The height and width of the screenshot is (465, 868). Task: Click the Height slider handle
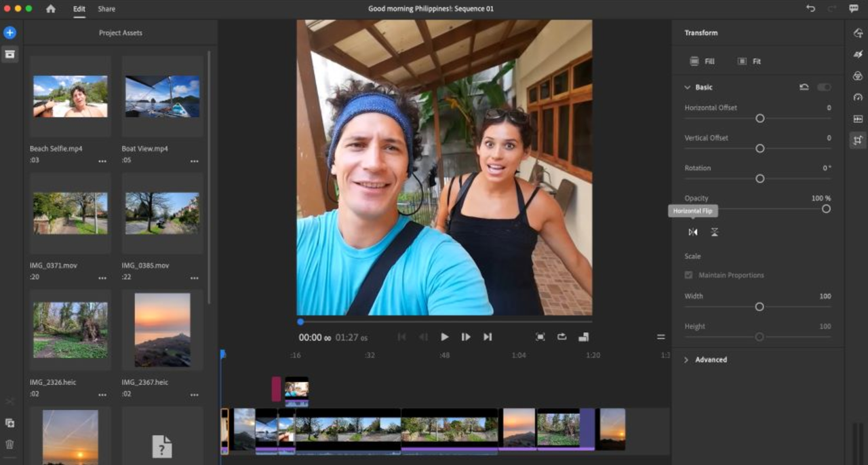coord(759,337)
